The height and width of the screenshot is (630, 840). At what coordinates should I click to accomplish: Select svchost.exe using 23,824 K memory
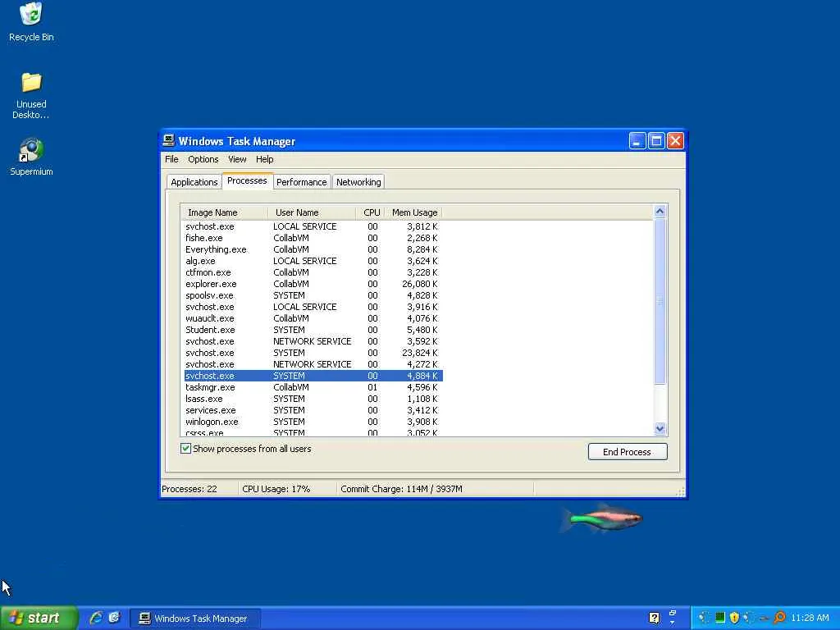pos(313,353)
